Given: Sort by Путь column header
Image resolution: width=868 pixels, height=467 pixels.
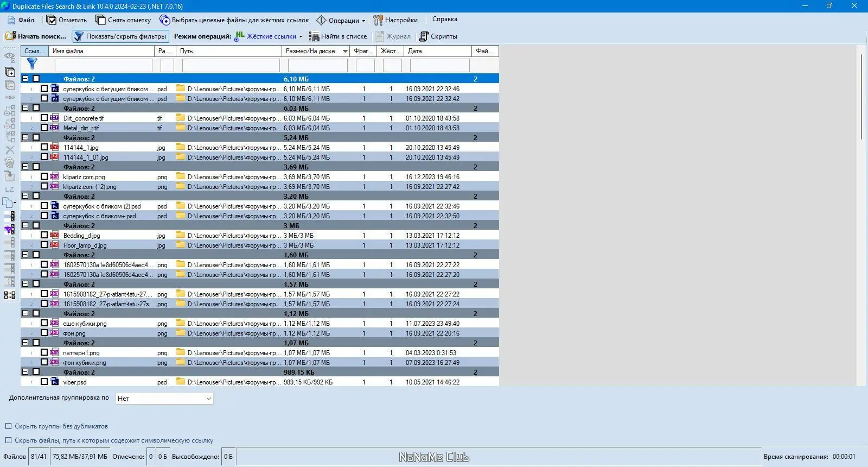Looking at the screenshot, I should (229, 51).
